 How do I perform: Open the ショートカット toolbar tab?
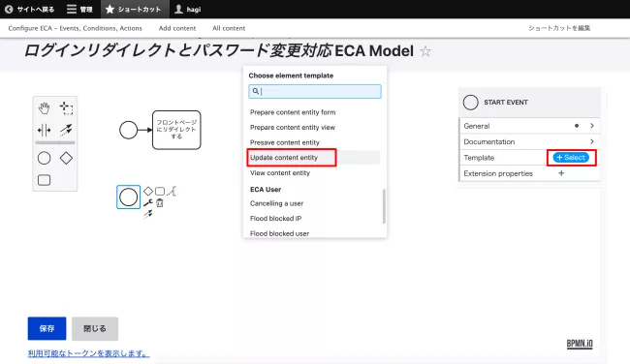pyautogui.click(x=134, y=10)
